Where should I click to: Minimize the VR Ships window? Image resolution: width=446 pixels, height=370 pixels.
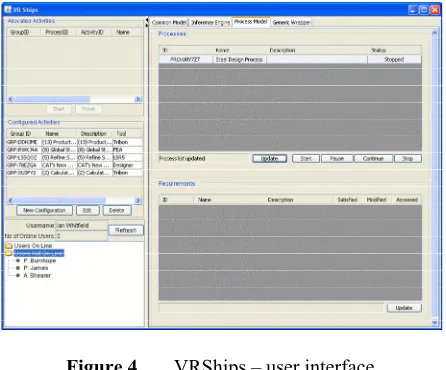pyautogui.click(x=413, y=10)
